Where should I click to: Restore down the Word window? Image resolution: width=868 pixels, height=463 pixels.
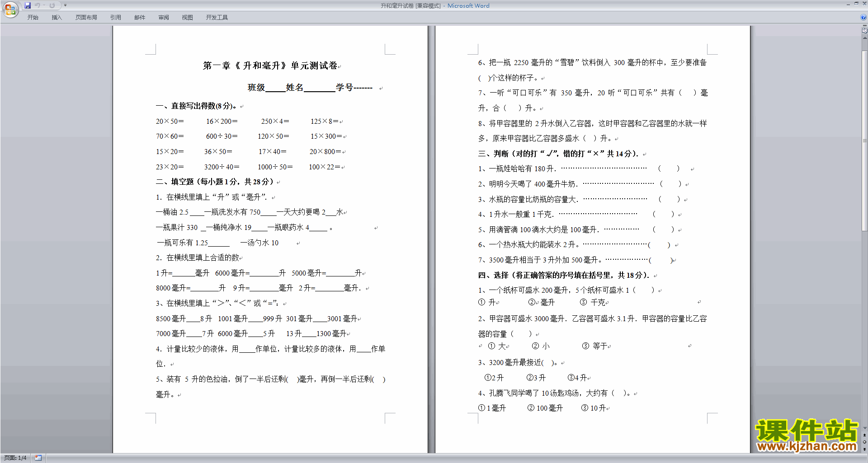click(x=856, y=4)
